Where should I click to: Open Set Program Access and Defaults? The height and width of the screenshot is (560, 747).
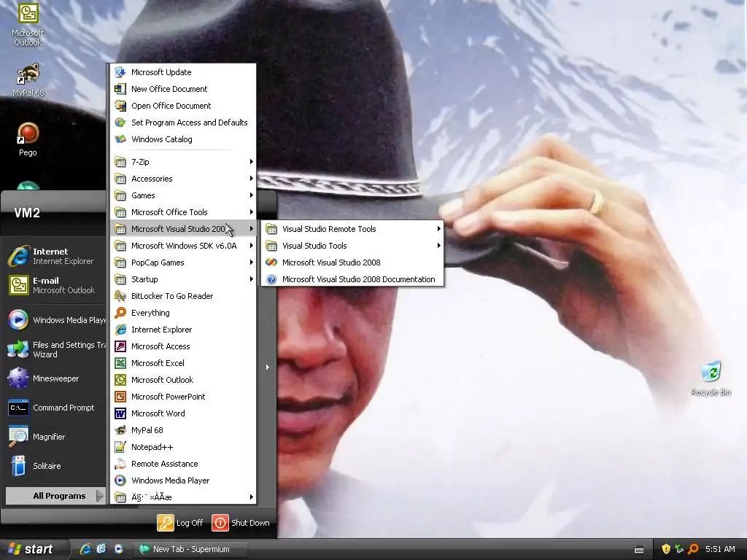pos(183,122)
